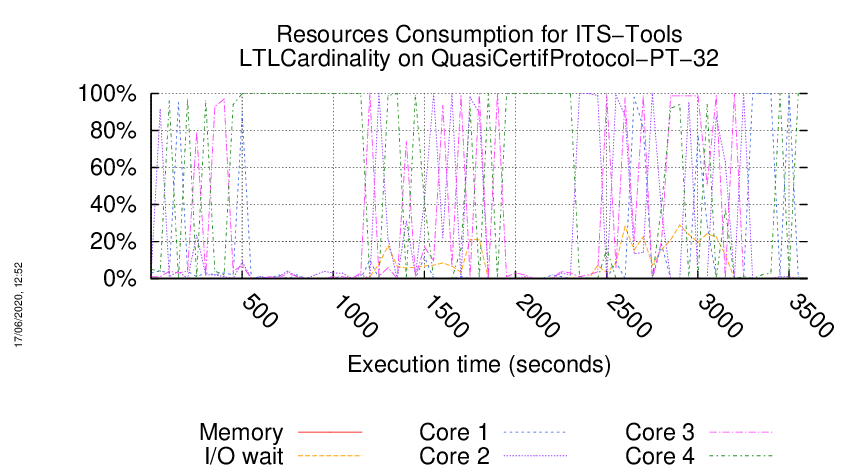Click the 60% y-axis label
The image size is (850, 475).
point(113,168)
